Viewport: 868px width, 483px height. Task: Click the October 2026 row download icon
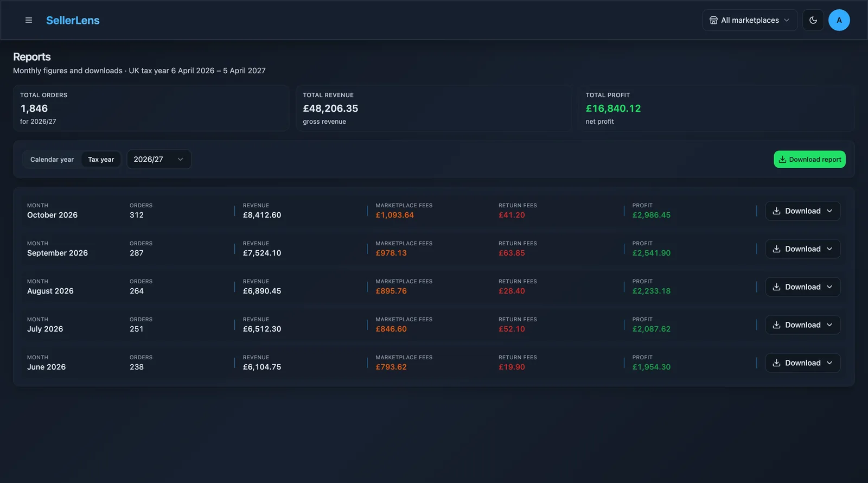point(776,211)
